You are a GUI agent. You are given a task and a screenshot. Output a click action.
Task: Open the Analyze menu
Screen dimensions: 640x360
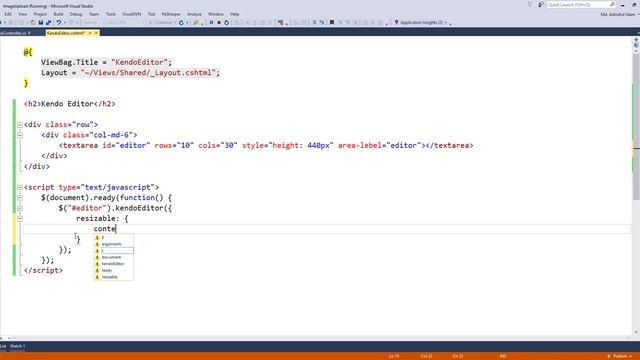194,14
